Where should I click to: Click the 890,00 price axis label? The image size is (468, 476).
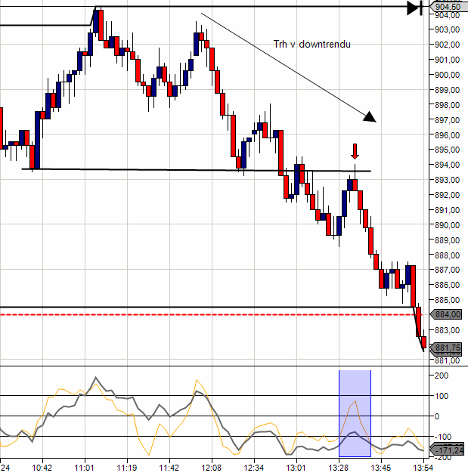coord(448,225)
